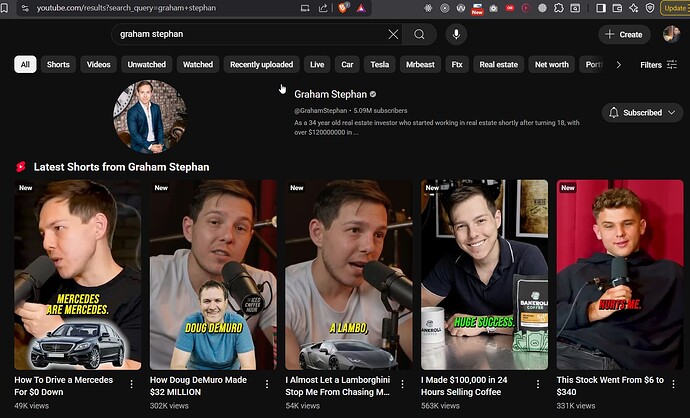690x418 pixels.
Task: Click the VPN shield icon in toolbar
Action: point(650,8)
